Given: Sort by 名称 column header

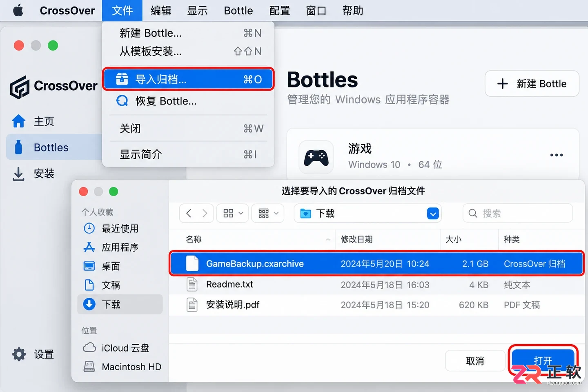Looking at the screenshot, I should (194, 239).
